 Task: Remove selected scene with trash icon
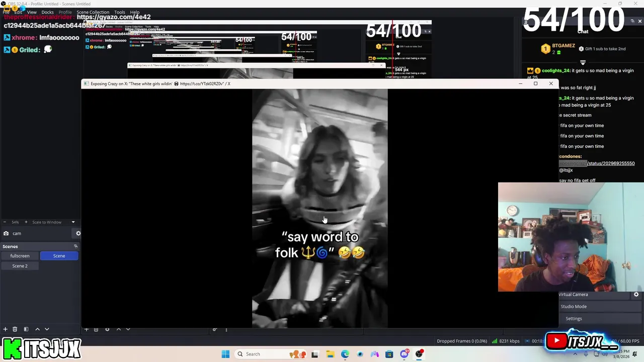[15, 329]
